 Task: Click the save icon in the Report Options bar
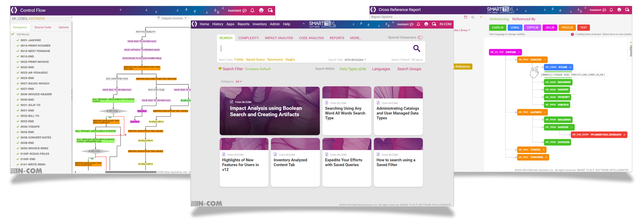pyautogui.click(x=466, y=17)
